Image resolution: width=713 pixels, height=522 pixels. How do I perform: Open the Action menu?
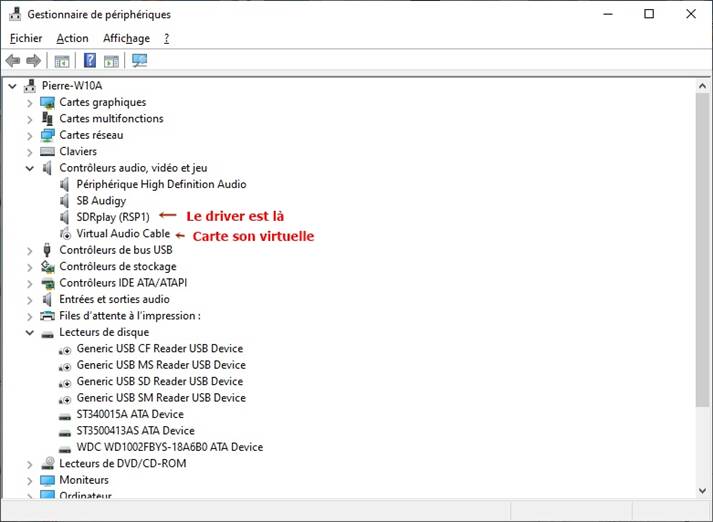click(72, 38)
